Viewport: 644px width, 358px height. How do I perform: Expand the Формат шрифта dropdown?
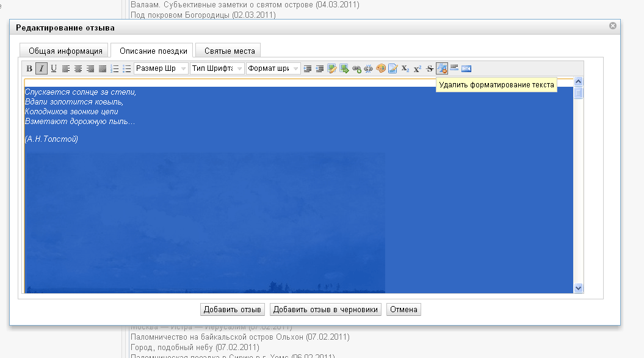[x=273, y=68]
